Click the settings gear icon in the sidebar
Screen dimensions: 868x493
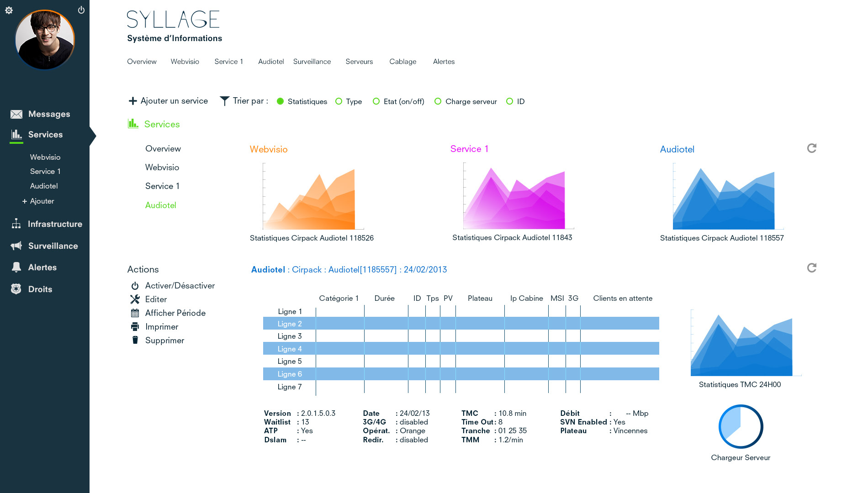coord(9,10)
